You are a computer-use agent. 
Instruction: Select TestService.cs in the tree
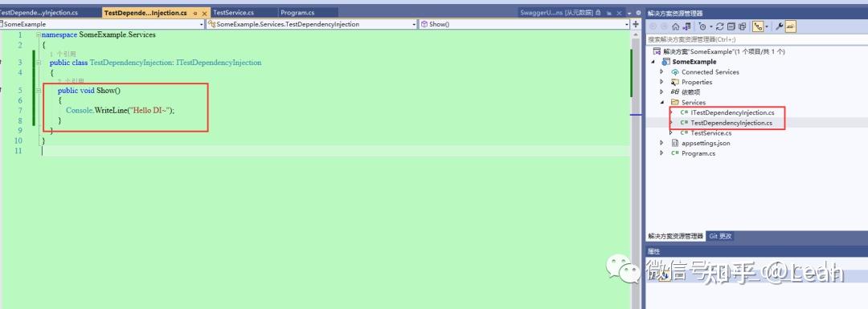pos(710,132)
